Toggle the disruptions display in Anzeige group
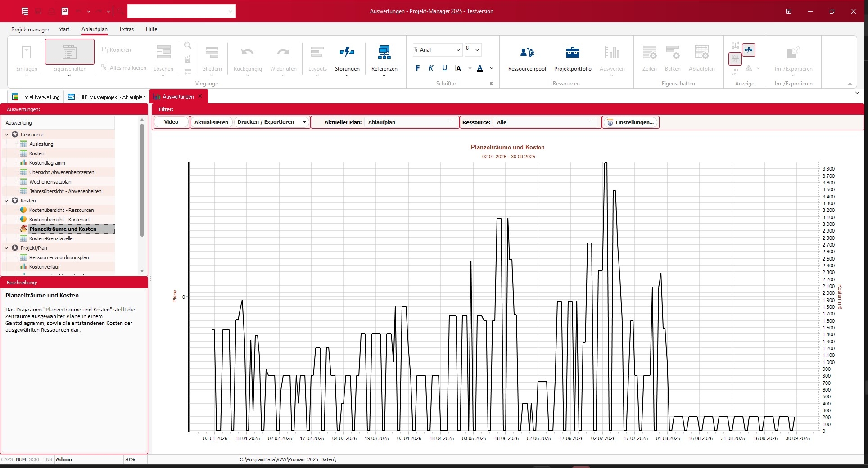 [748, 50]
